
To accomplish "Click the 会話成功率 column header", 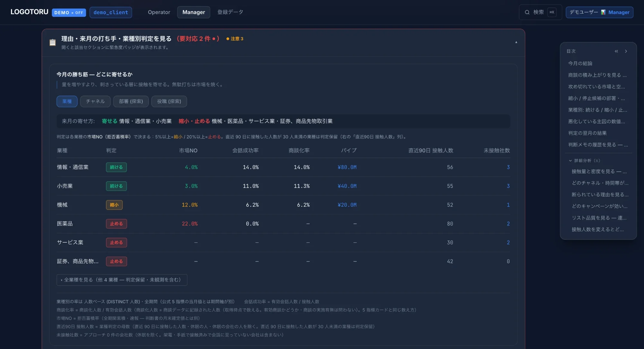I will pyautogui.click(x=245, y=150).
